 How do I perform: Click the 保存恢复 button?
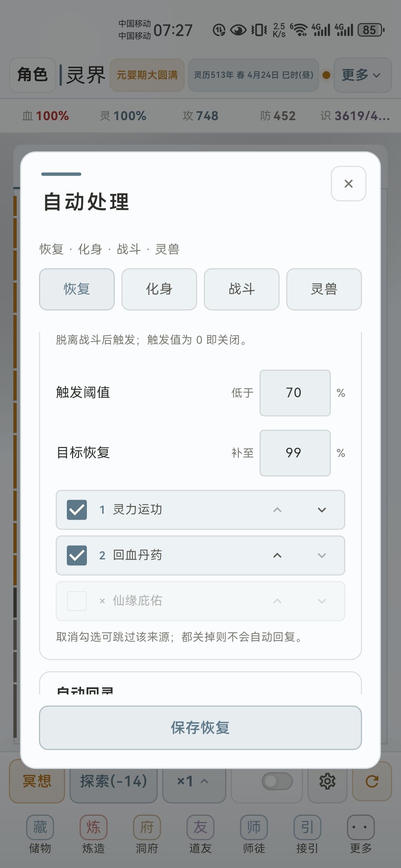tap(200, 728)
